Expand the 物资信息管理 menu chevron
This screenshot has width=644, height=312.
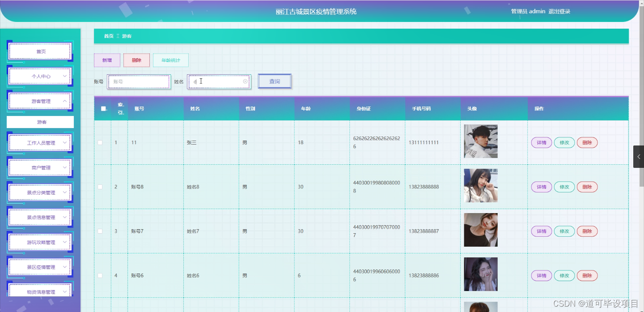tap(65, 292)
